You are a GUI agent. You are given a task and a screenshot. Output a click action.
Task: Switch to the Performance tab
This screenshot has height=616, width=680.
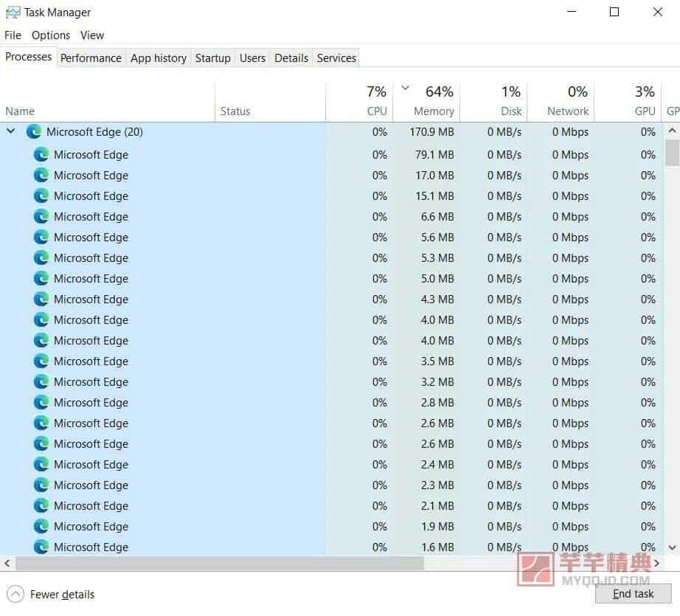(91, 58)
